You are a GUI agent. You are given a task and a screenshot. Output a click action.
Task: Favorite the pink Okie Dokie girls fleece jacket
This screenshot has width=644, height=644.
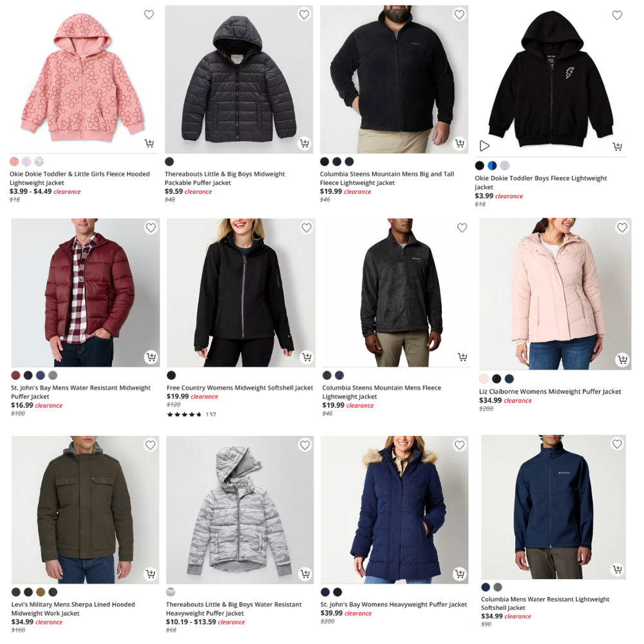point(149,15)
